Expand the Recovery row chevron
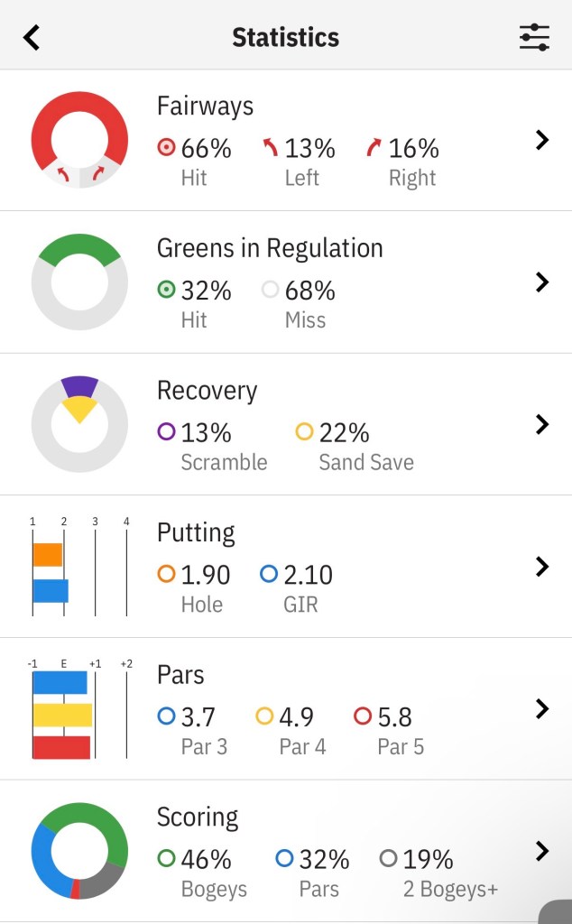Image resolution: width=572 pixels, height=924 pixels. point(542,424)
